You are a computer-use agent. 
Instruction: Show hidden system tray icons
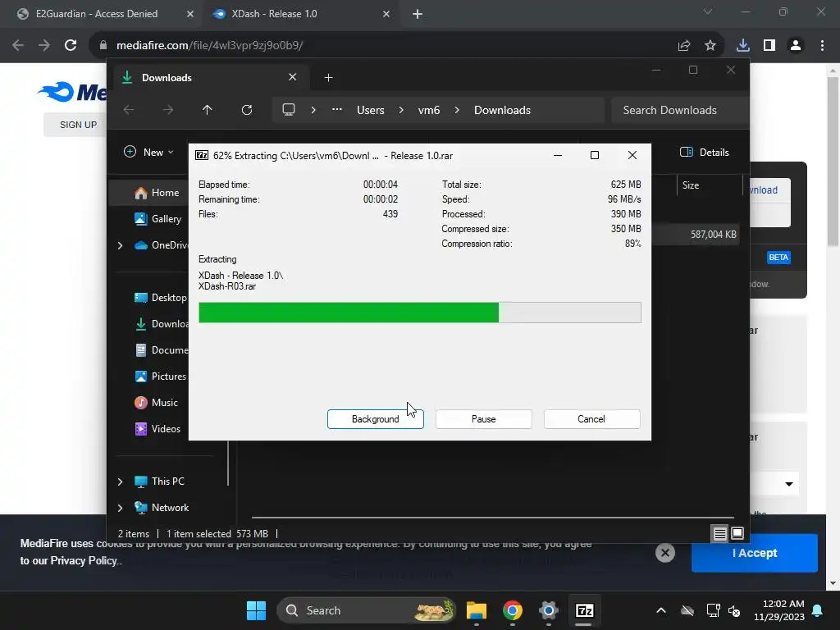(x=661, y=610)
